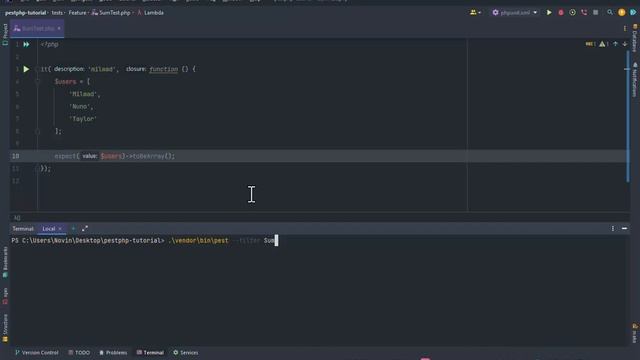Run with coverage icon in toolbar
This screenshot has height=360, width=640.
(x=572, y=13)
